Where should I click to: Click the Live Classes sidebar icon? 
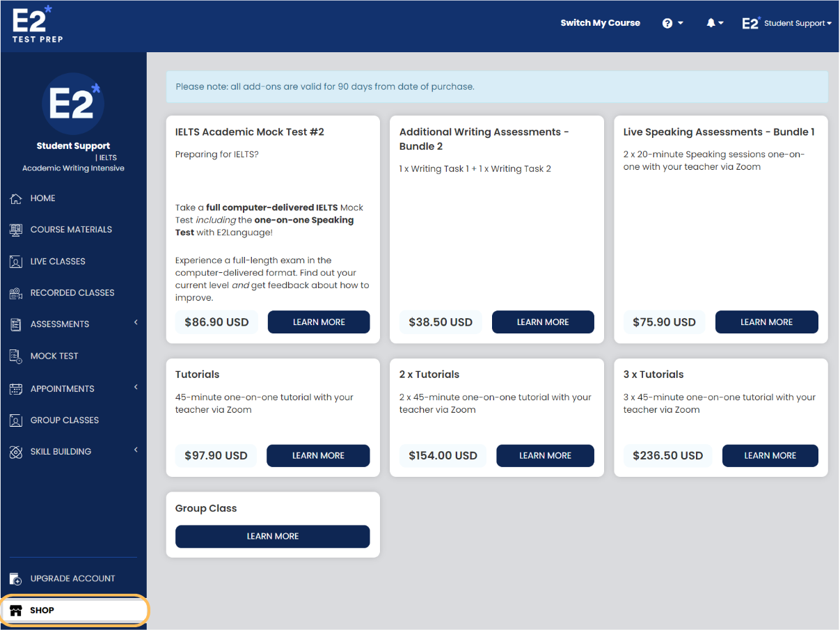tap(15, 261)
